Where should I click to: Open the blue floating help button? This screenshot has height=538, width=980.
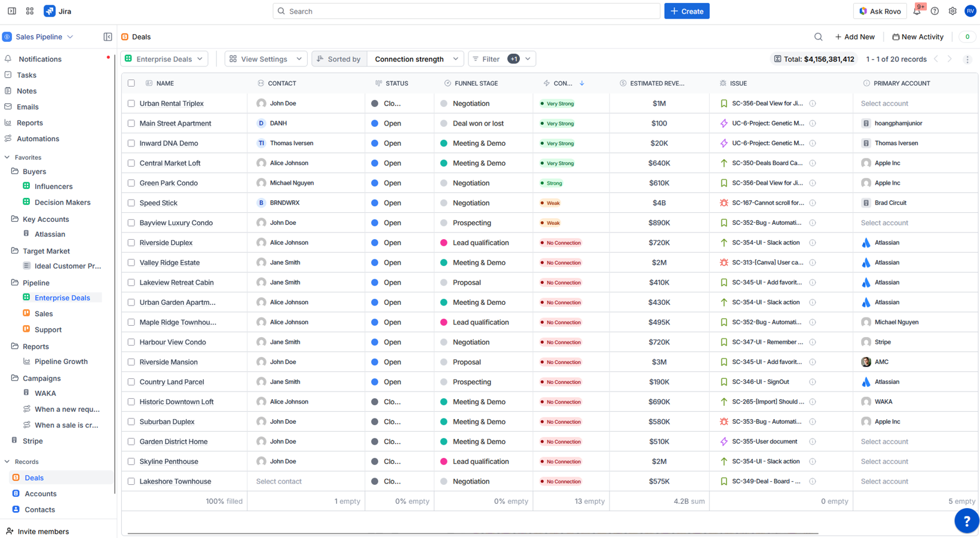point(966,521)
